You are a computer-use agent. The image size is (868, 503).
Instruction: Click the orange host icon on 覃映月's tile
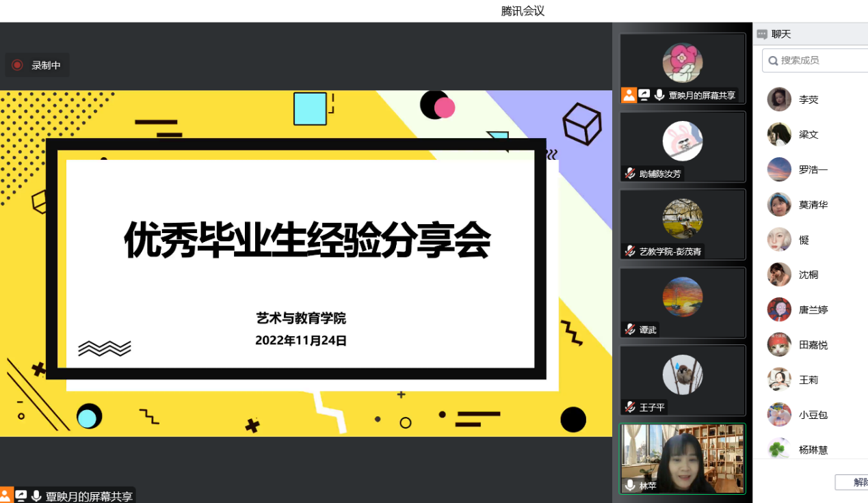tap(629, 96)
